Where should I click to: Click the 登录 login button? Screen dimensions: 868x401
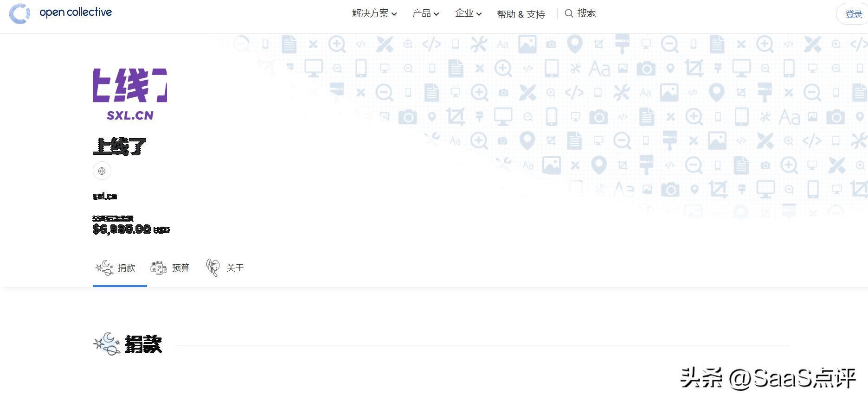point(853,14)
